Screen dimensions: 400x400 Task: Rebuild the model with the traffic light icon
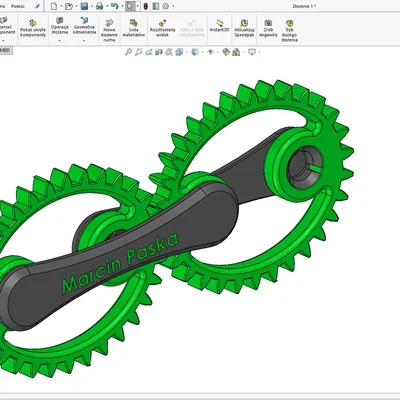pyautogui.click(x=146, y=6)
